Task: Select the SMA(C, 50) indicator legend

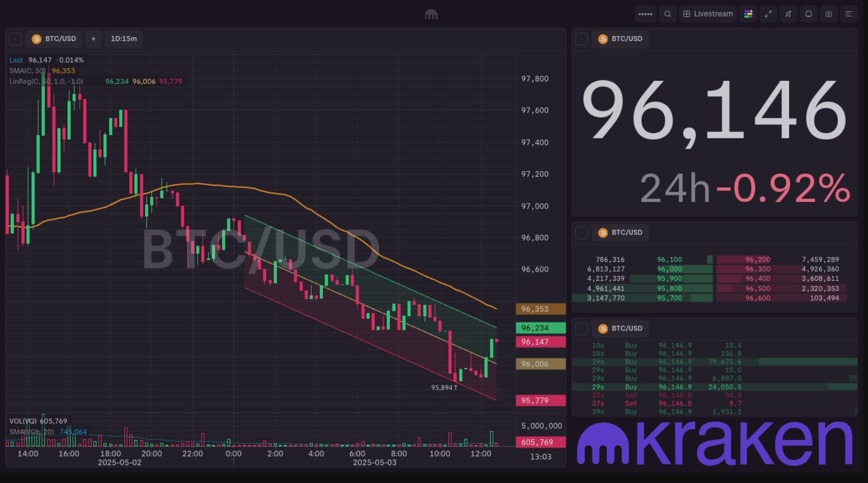Action: [27, 71]
